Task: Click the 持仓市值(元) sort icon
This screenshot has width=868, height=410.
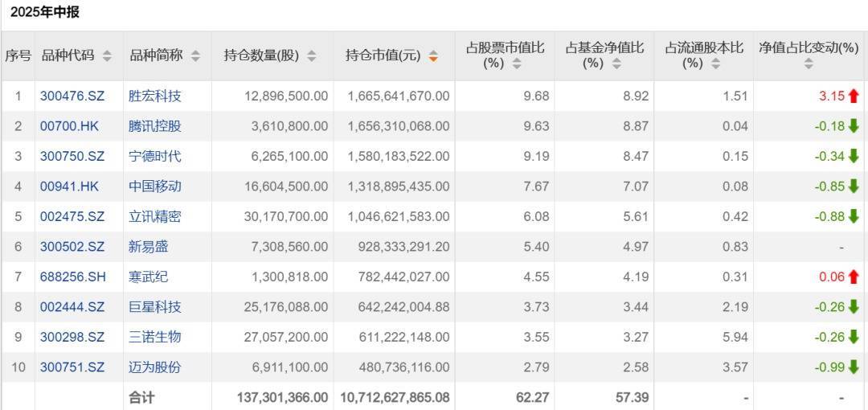Action: pyautogui.click(x=434, y=55)
